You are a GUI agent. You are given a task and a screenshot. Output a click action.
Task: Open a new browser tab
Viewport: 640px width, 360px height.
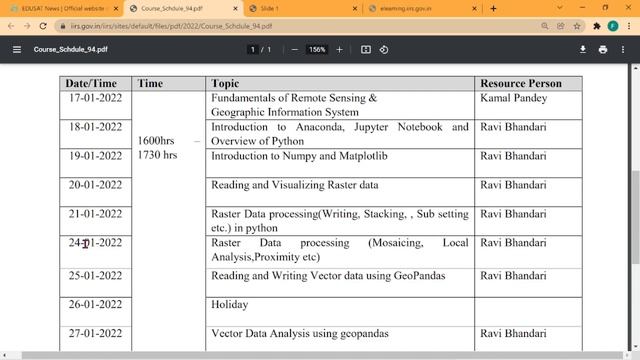tap(493, 8)
